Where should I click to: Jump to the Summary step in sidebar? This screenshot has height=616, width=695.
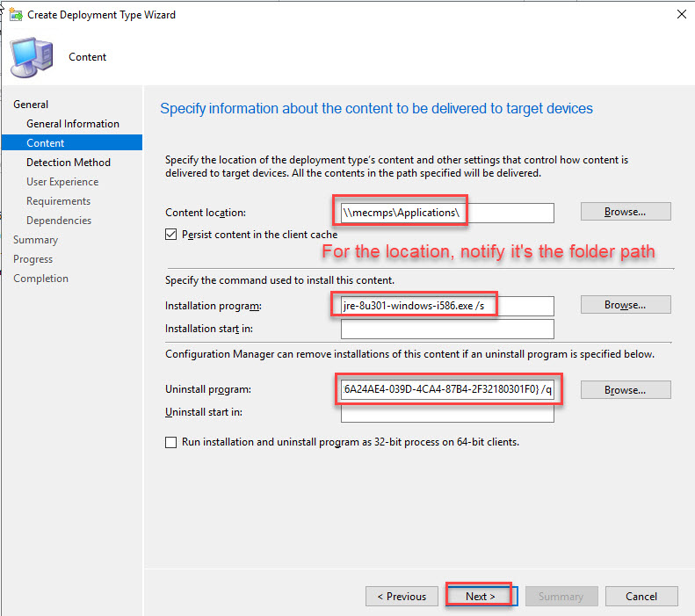coord(35,240)
